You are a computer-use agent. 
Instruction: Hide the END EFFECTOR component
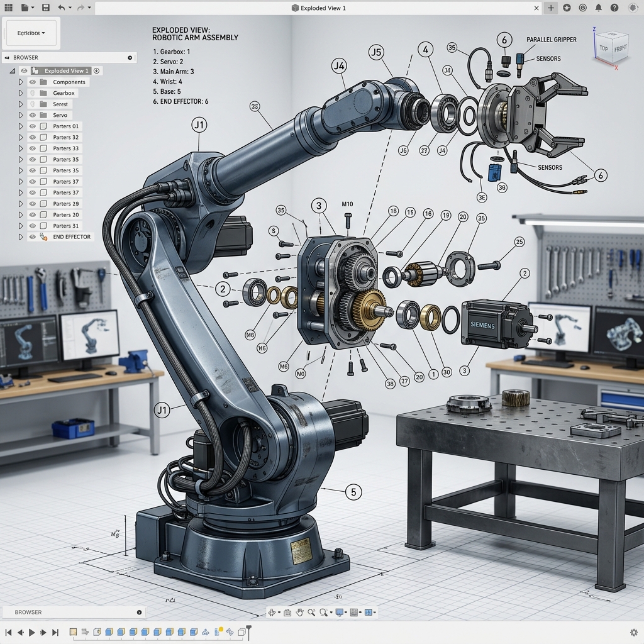click(x=33, y=236)
